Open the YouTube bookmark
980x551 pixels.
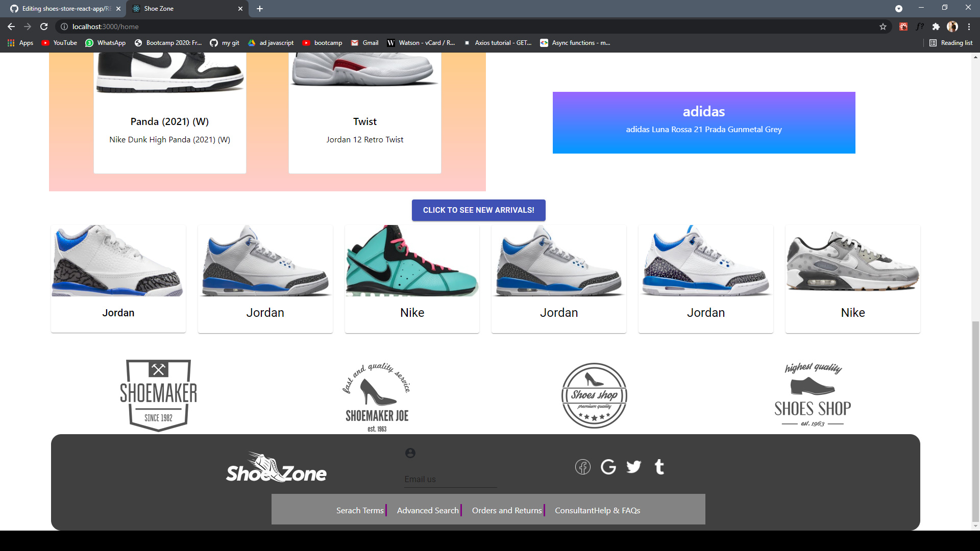[x=59, y=43]
